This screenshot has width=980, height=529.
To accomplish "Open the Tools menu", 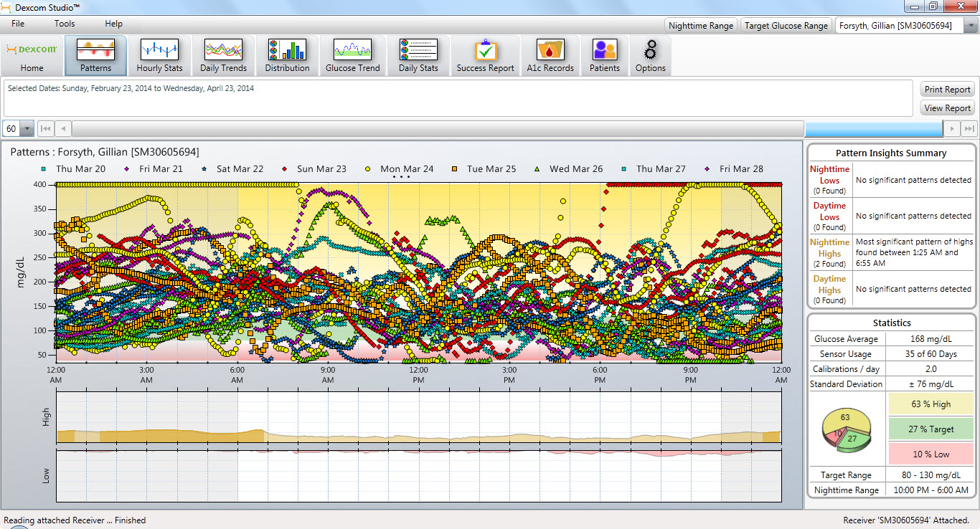I will [65, 24].
